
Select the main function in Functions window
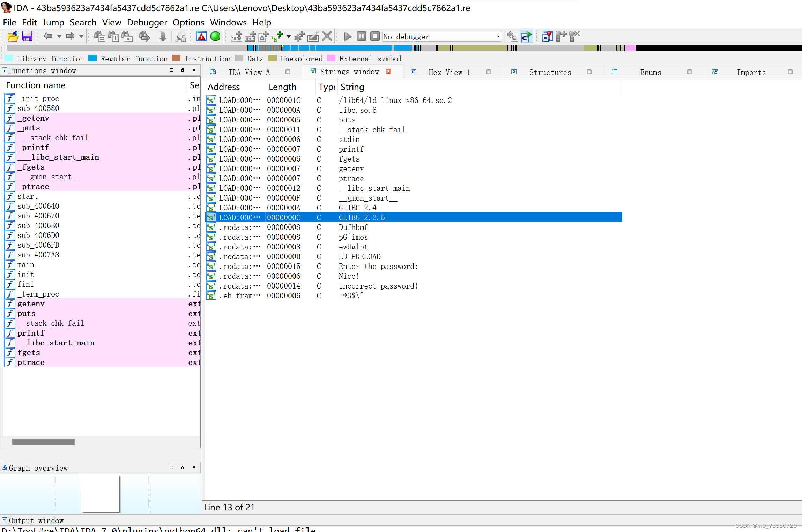[x=26, y=264]
